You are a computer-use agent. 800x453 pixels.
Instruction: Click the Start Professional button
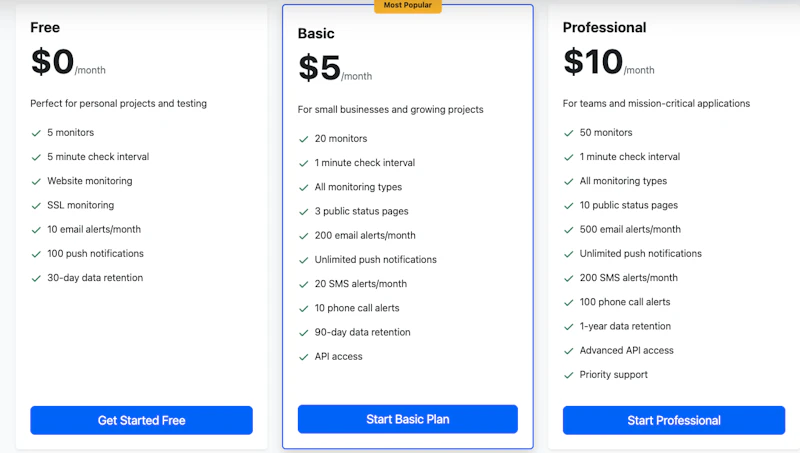point(674,420)
